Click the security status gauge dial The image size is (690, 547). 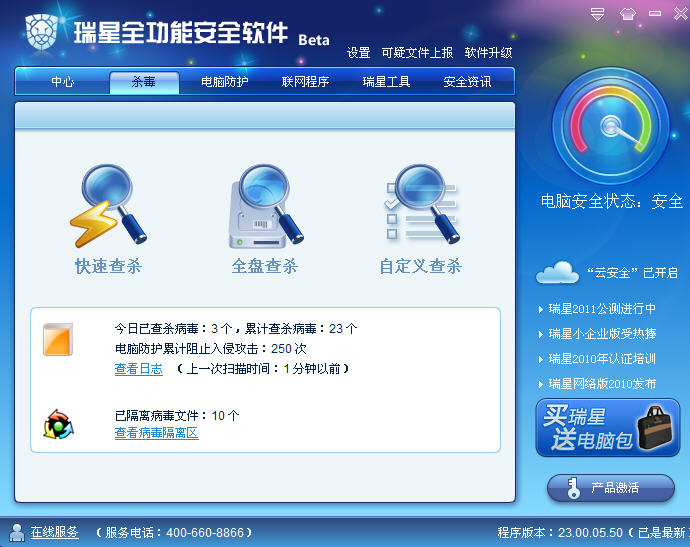[x=611, y=126]
